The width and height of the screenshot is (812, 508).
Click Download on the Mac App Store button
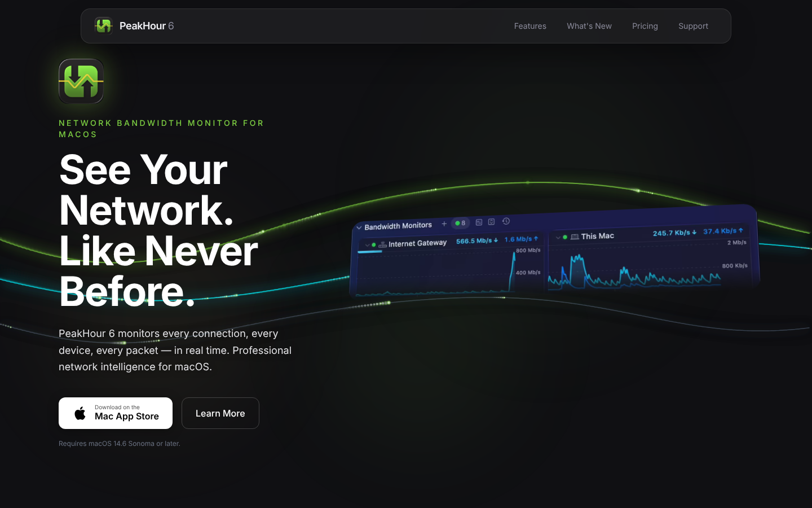pyautogui.click(x=116, y=413)
